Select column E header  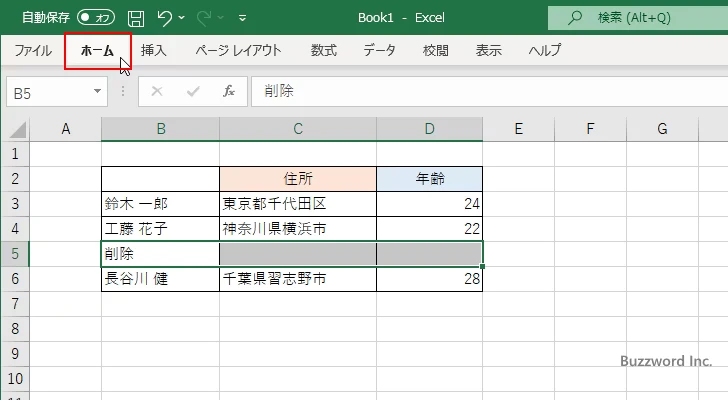[519, 129]
